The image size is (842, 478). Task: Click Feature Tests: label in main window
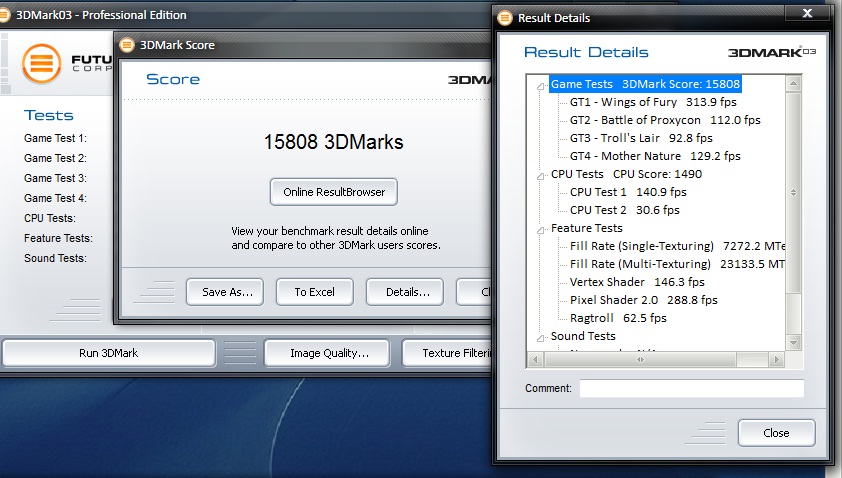point(58,238)
